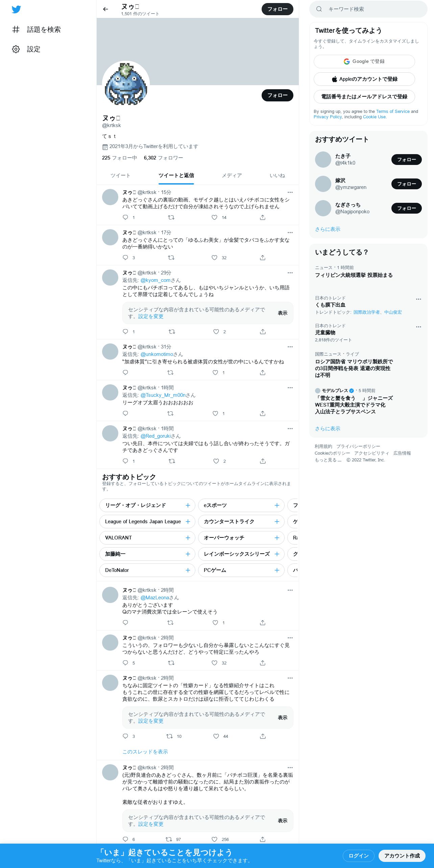The height and width of the screenshot is (868, 434).
Task: Retweet the 15分 tweet
Action: pyautogui.click(x=171, y=217)
